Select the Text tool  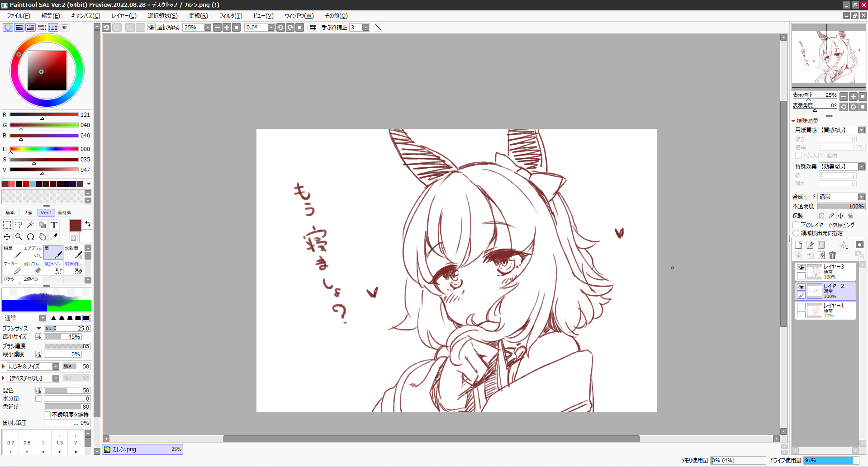[x=54, y=225]
